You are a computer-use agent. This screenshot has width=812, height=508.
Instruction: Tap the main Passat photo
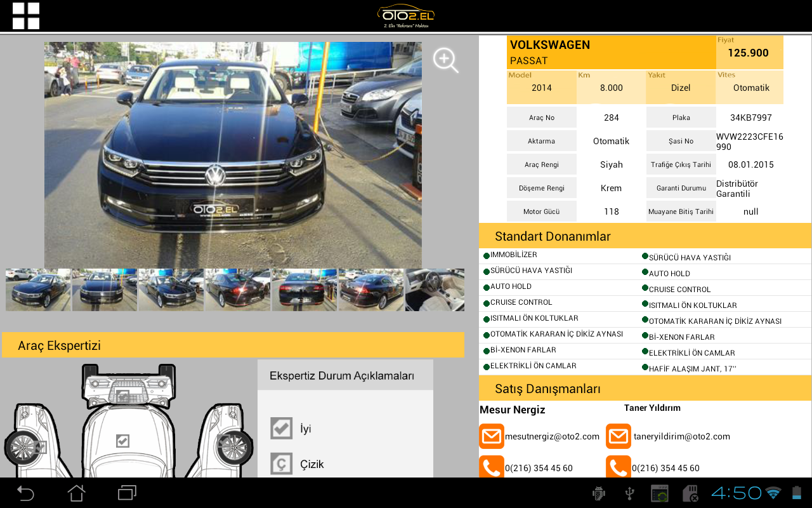tap(233, 155)
